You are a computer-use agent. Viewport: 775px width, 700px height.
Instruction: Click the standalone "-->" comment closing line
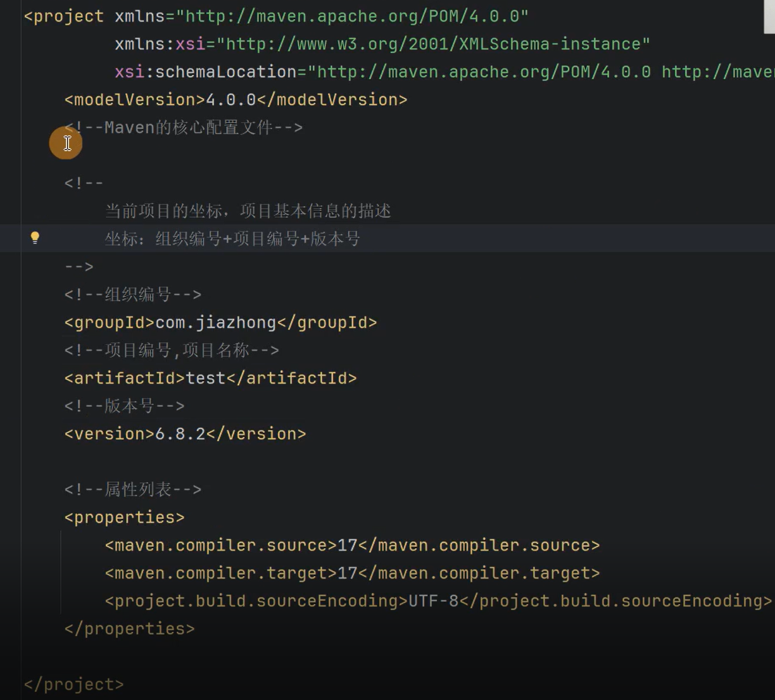pos(79,266)
